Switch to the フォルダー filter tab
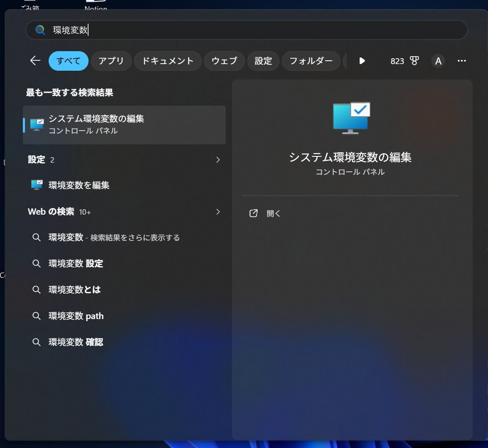 [x=311, y=61]
